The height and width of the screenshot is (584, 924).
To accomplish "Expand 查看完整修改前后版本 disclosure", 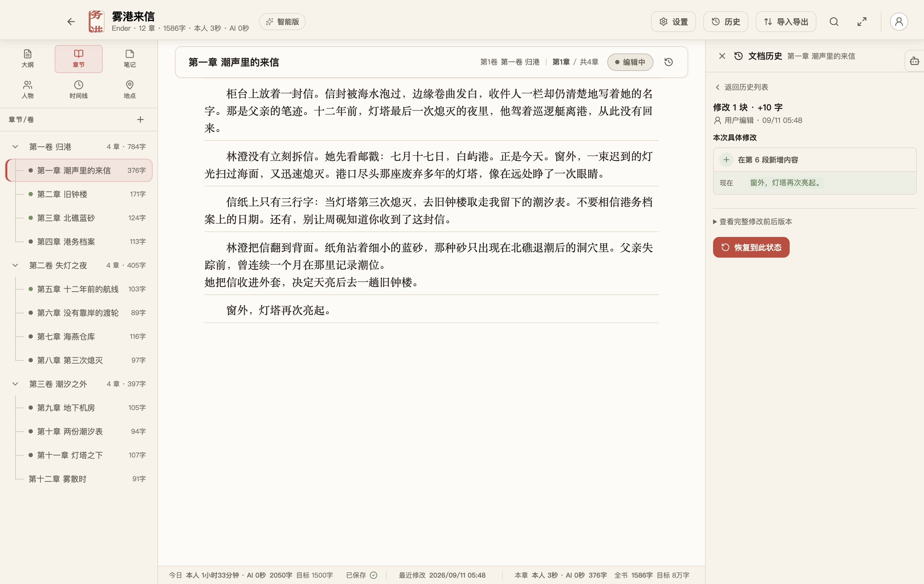I will [x=753, y=221].
